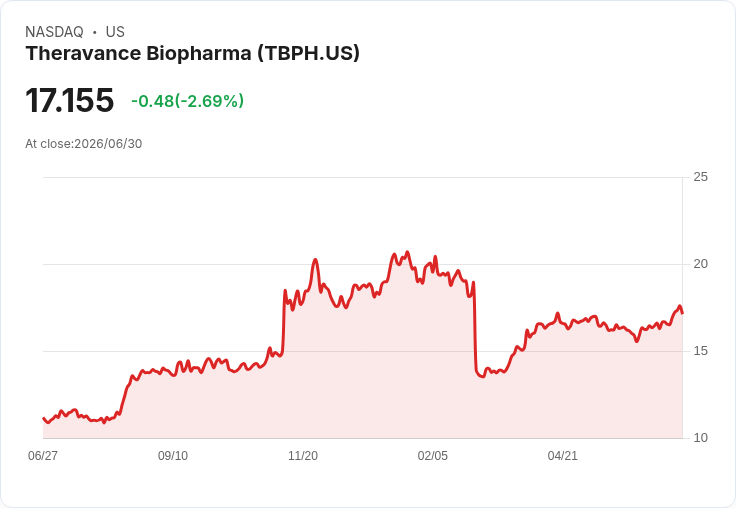Viewport: 736px width, 508px height.
Task: Click the 10 price axis label
Action: click(700, 438)
